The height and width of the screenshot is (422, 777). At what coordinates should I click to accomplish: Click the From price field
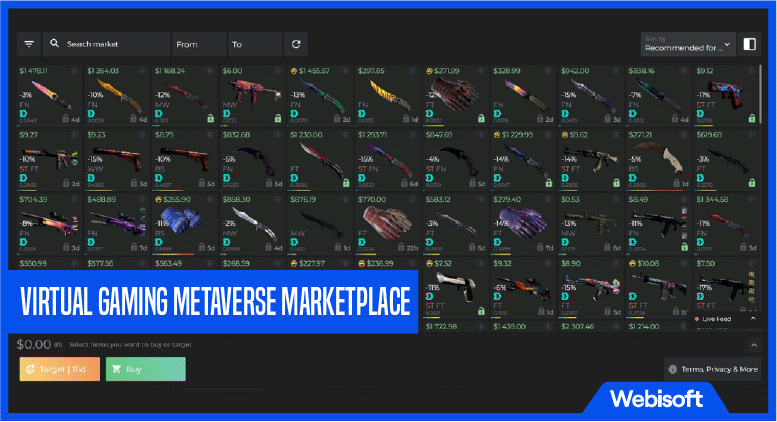point(199,44)
